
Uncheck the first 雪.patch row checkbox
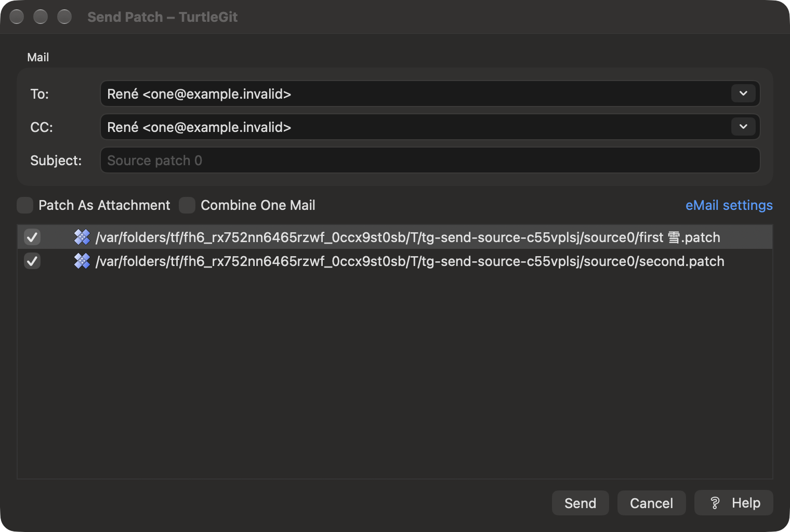pyautogui.click(x=32, y=237)
